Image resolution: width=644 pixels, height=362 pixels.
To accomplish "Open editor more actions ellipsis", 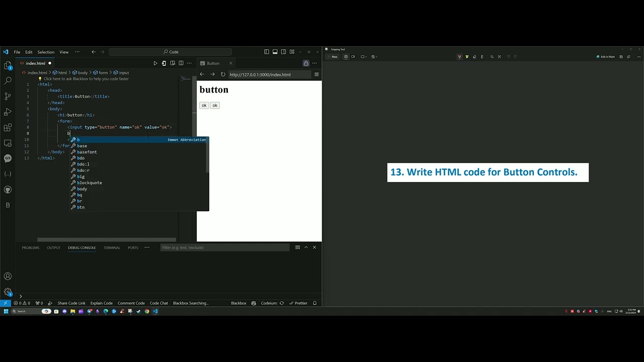I will (x=189, y=63).
